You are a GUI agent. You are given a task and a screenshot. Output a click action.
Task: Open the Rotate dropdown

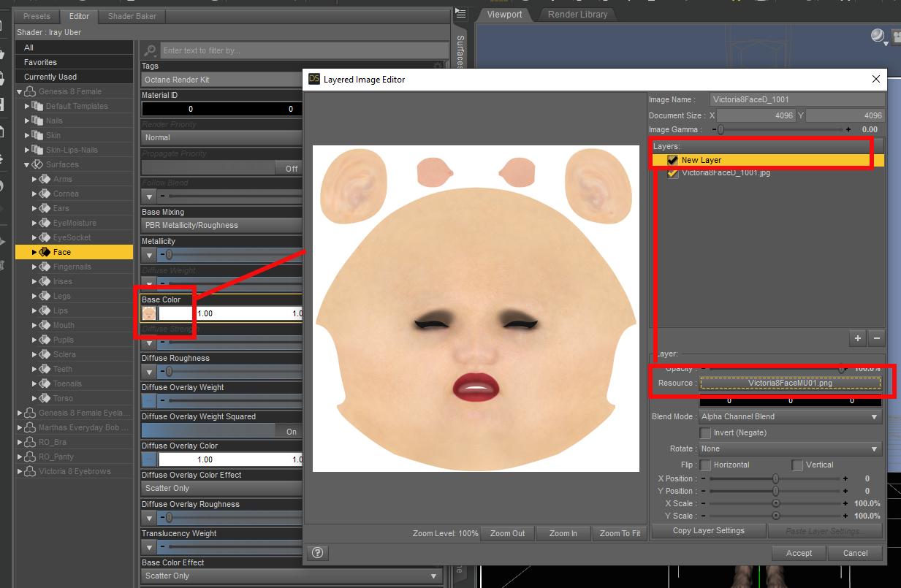pos(790,449)
